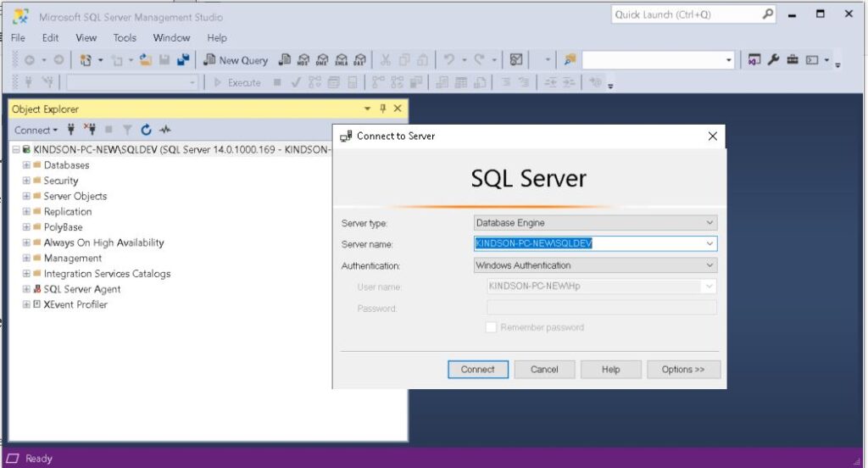868x468 pixels.
Task: Click the Quick Launch search magnifier icon
Action: pyautogui.click(x=767, y=14)
